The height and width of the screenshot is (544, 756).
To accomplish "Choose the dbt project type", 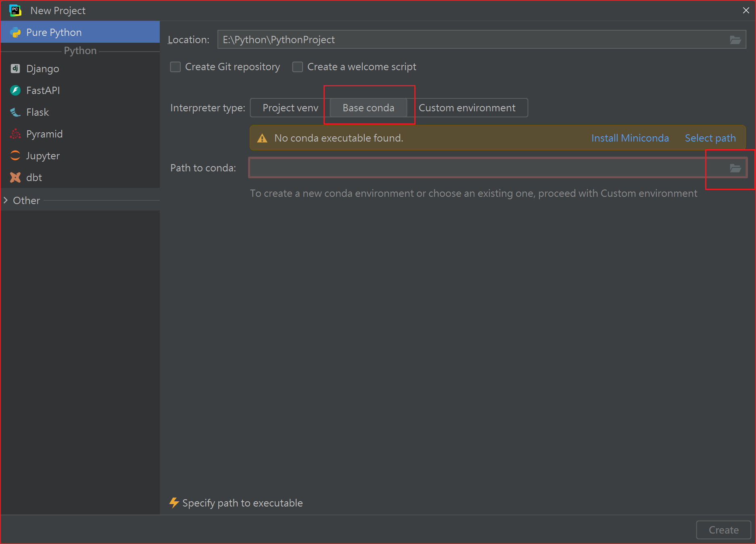I will pyautogui.click(x=80, y=177).
